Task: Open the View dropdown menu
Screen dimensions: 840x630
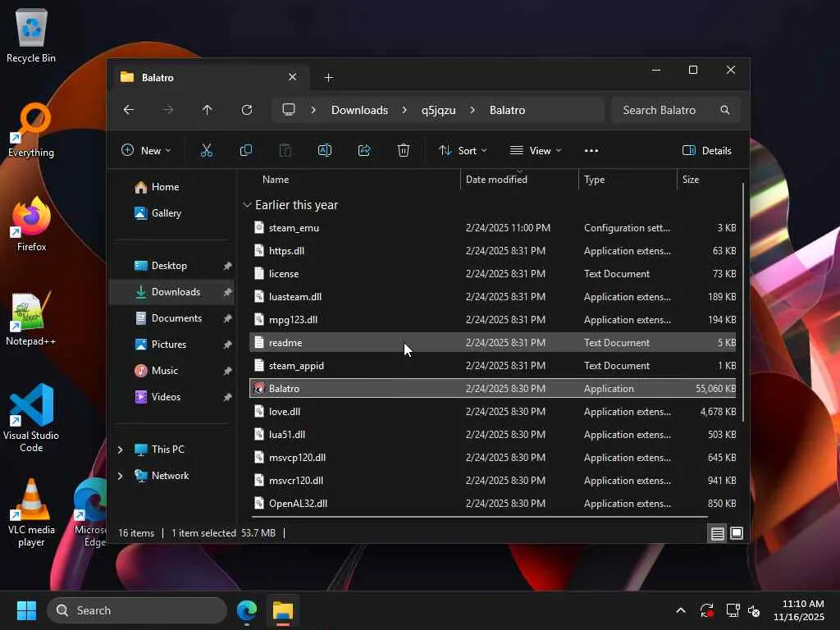Action: point(536,151)
